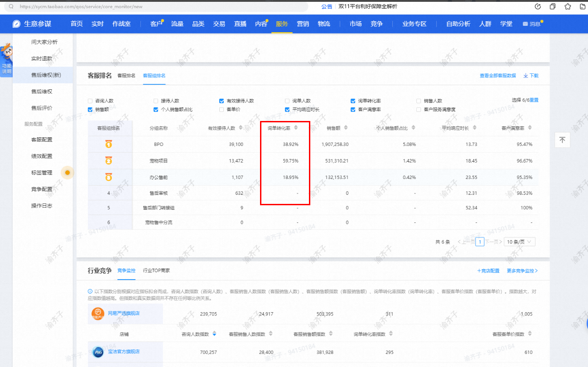The image size is (588, 367).
Task: Sort by 询单转化率指数 column arrows
Action: point(390,334)
